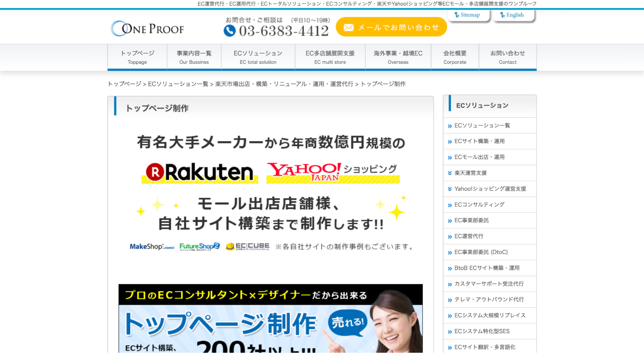
Task: Open the 会社概要 Corporate menu item
Action: point(455,57)
